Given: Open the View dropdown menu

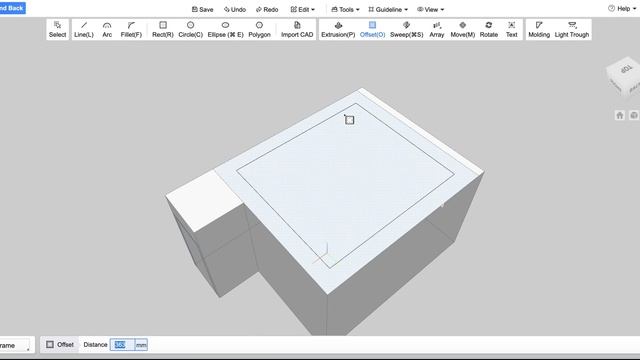Looking at the screenshot, I should point(430,9).
